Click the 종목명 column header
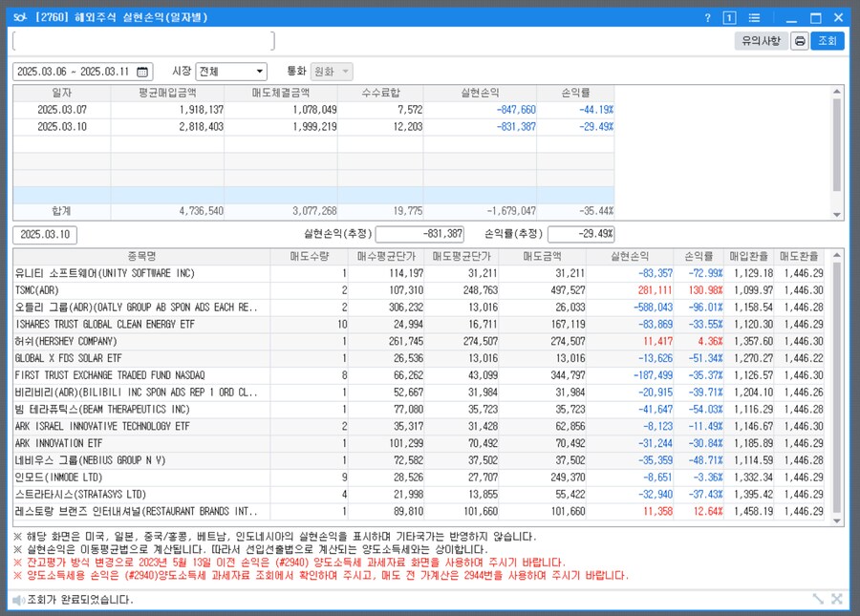The height and width of the screenshot is (616, 860). tap(142, 257)
